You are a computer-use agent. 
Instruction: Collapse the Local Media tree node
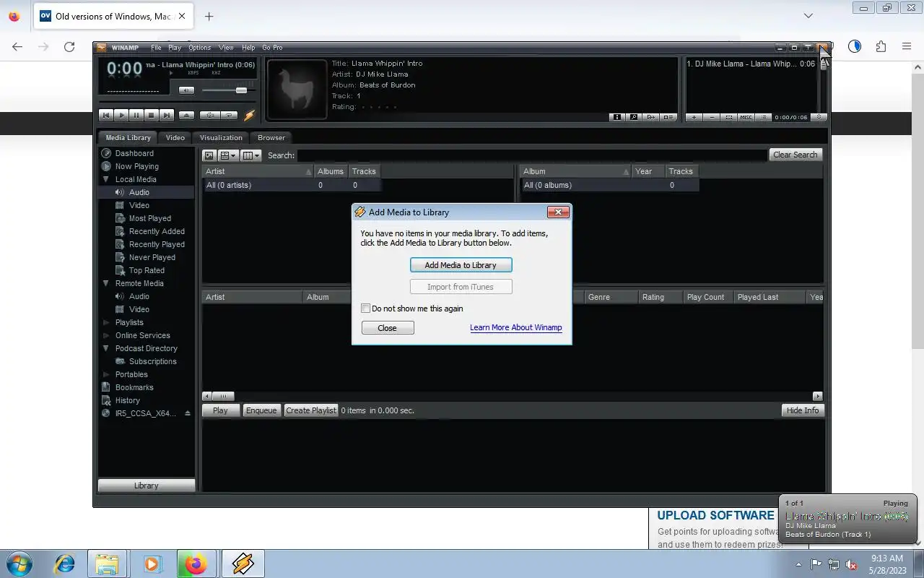tap(106, 179)
